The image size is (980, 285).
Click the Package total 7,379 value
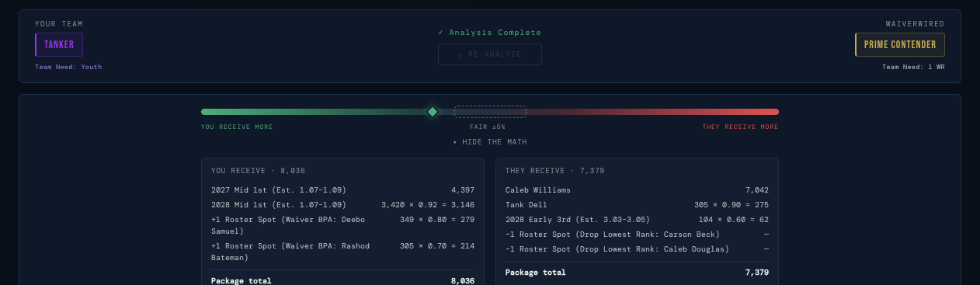pyautogui.click(x=757, y=273)
